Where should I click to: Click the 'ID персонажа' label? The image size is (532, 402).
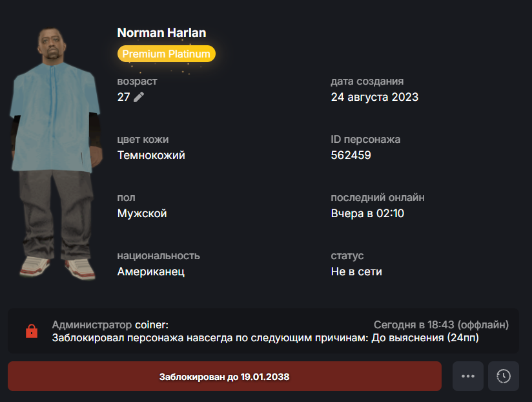point(365,139)
